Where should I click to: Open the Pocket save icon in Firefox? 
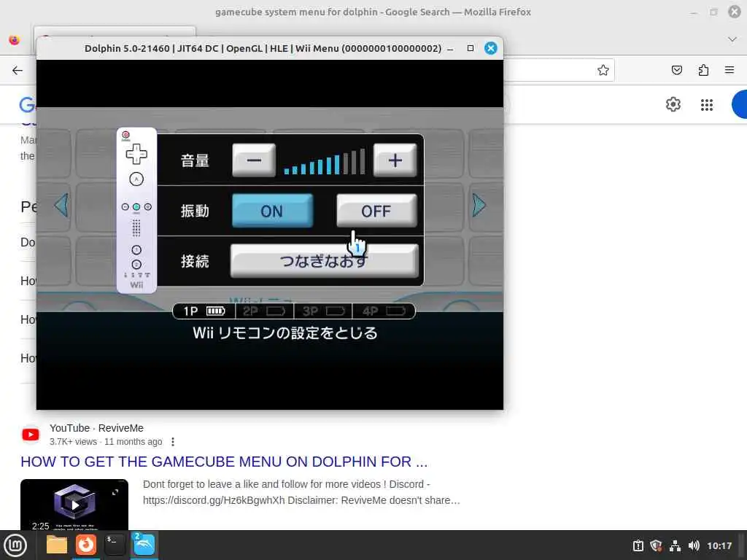click(x=676, y=71)
